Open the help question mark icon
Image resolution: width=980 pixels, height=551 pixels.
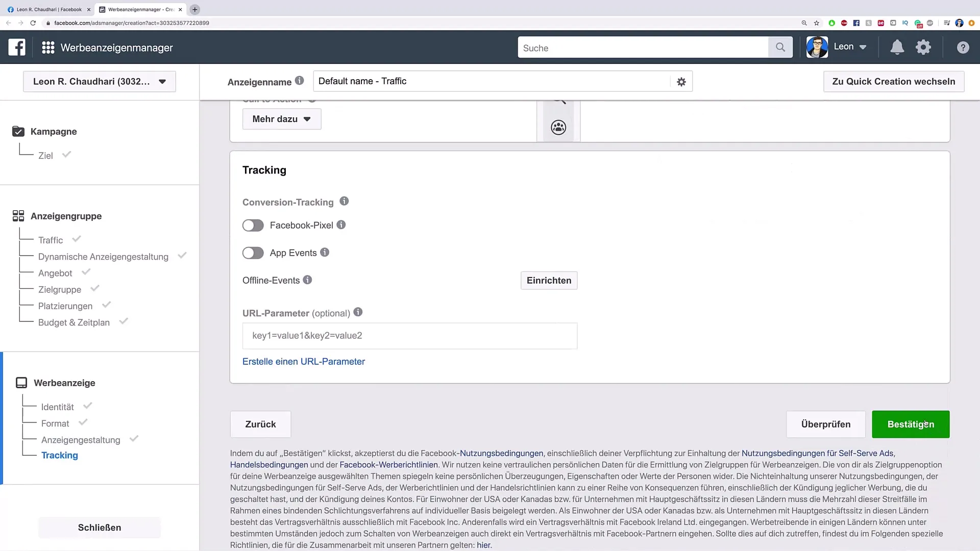pyautogui.click(x=963, y=48)
